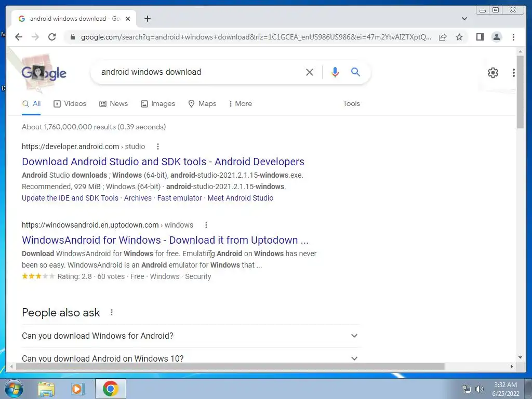Open options dots next to People also ask
Screen dimensions: 532x399
(x=112, y=312)
